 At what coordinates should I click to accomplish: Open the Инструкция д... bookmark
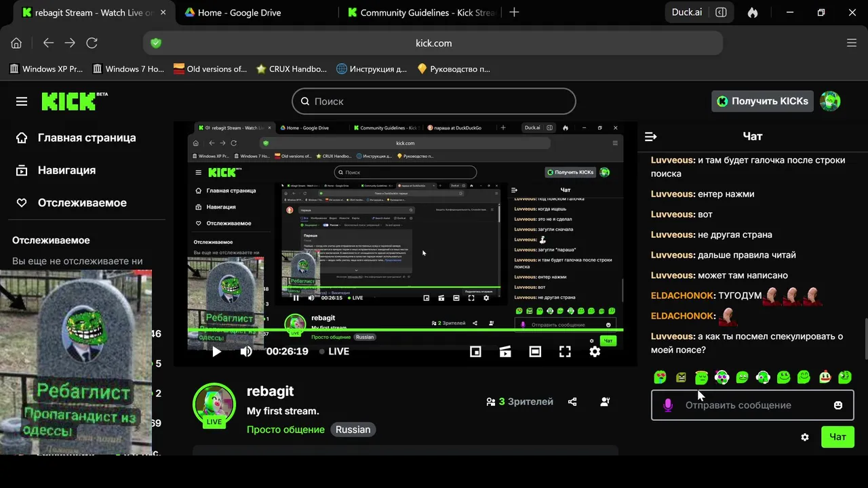[x=372, y=68]
